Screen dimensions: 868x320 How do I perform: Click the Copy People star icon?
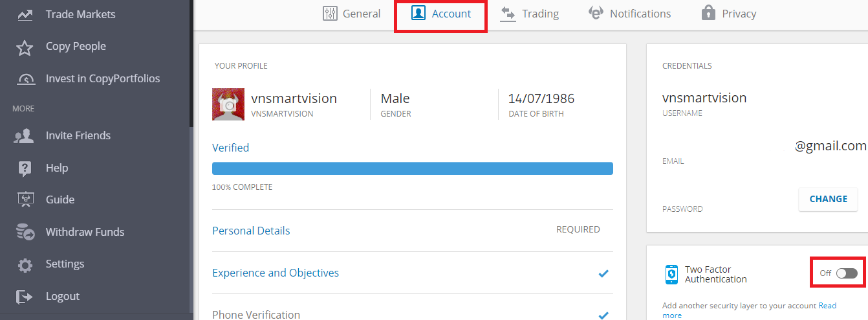coord(25,47)
